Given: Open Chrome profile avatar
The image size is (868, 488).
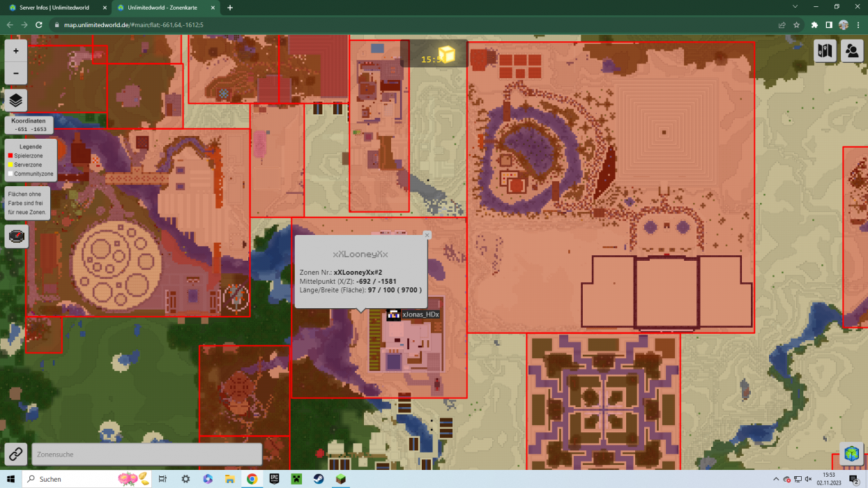Looking at the screenshot, I should coord(844,24).
